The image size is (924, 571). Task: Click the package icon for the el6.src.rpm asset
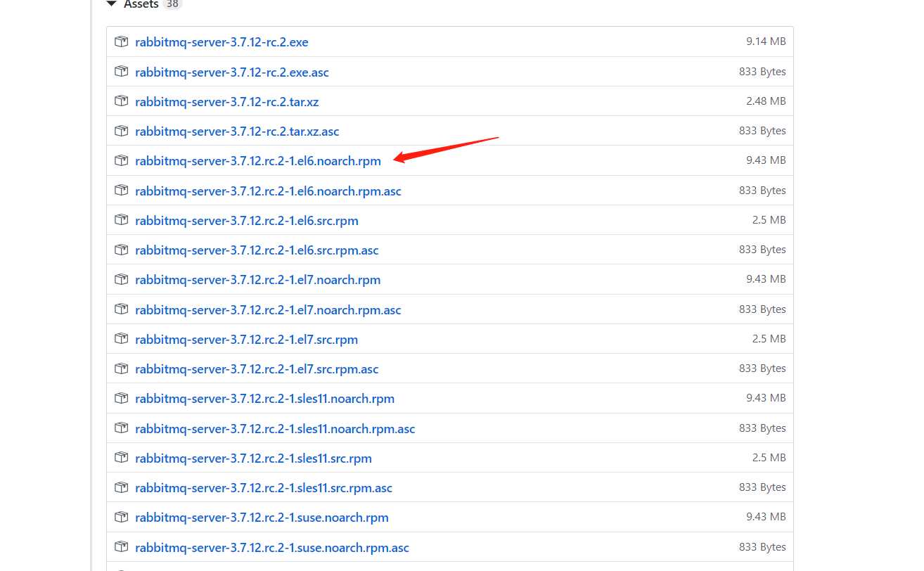point(122,220)
